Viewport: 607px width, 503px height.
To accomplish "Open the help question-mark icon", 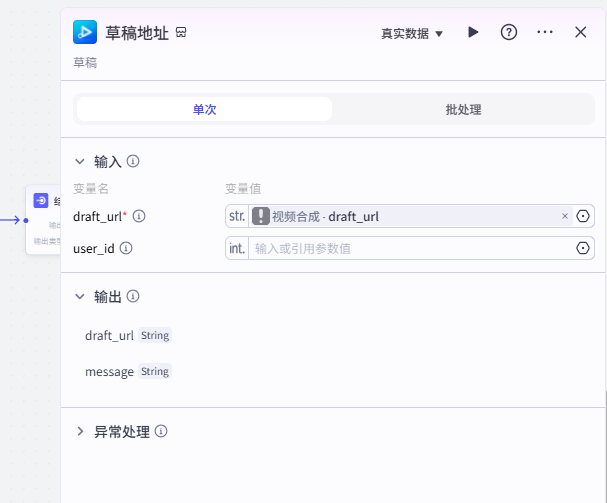I will (x=509, y=32).
